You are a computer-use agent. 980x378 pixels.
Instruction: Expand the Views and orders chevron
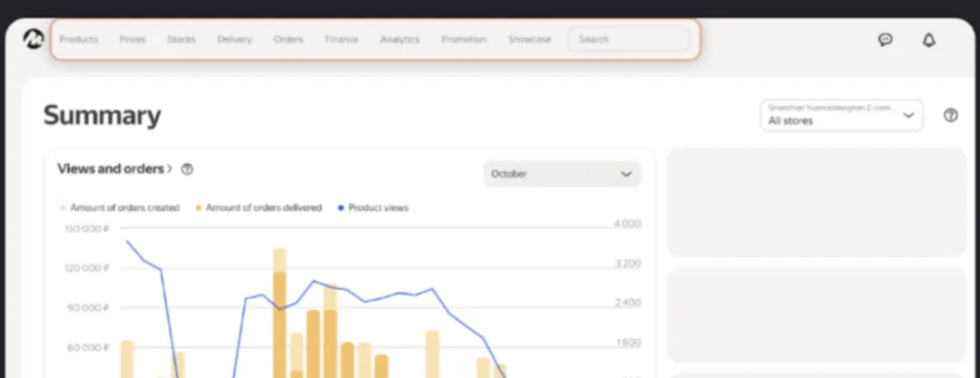point(170,169)
